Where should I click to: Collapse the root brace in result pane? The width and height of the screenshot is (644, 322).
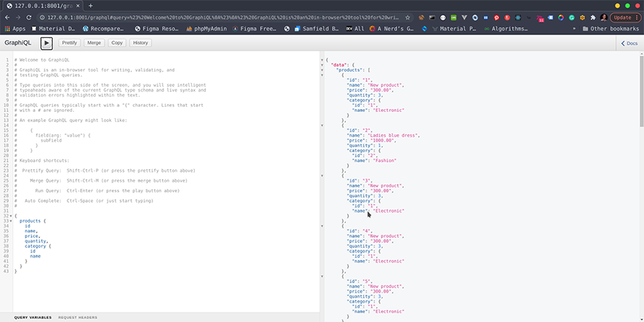click(322, 60)
